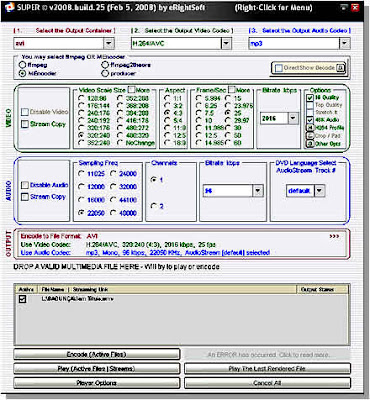Check the audio Stream Copy checkbox
370x400 pixels.
[25, 197]
